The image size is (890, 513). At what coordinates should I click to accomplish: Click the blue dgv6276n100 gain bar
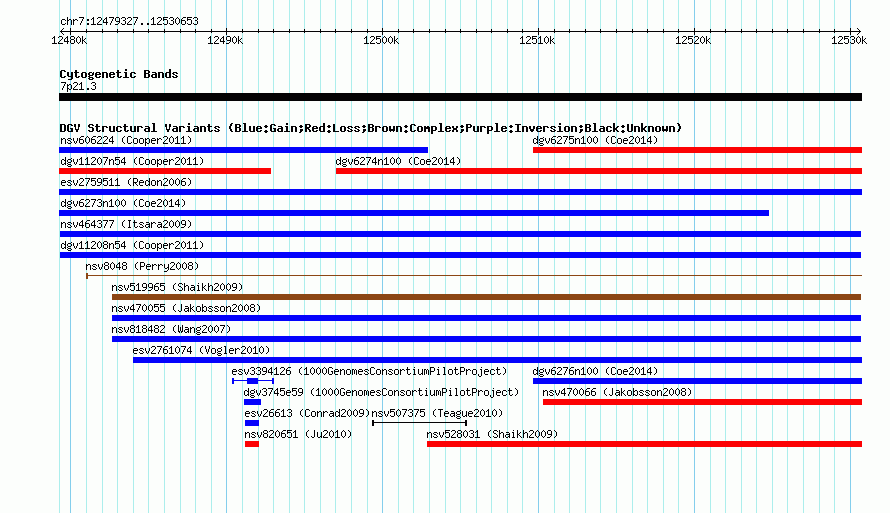pos(697,381)
